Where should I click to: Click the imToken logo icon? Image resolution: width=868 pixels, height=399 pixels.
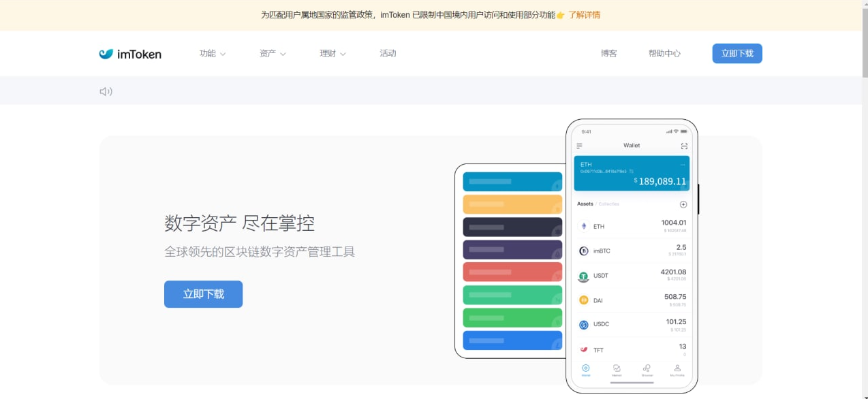pos(106,54)
